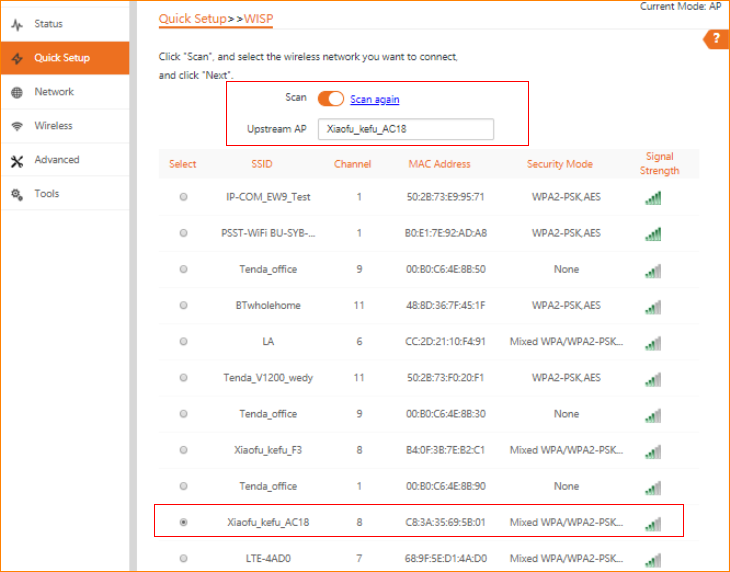
Task: Click the Upstream AP text field
Action: tap(405, 130)
